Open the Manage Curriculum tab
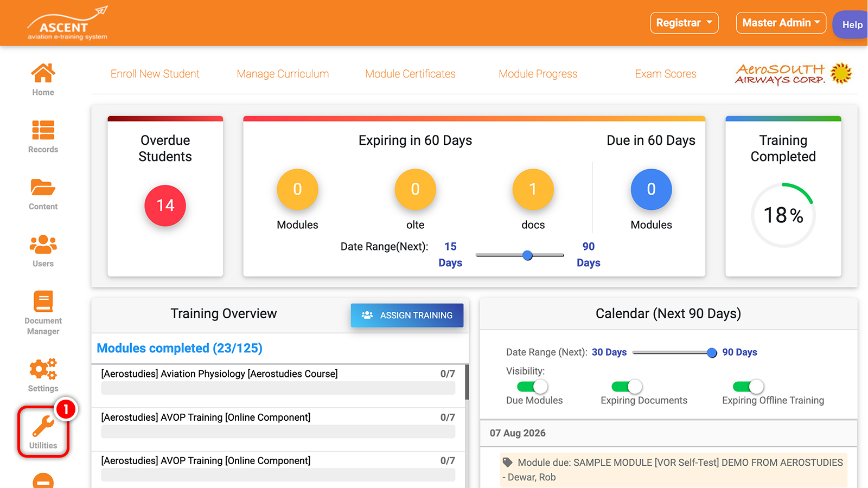The image size is (868, 488). click(283, 74)
